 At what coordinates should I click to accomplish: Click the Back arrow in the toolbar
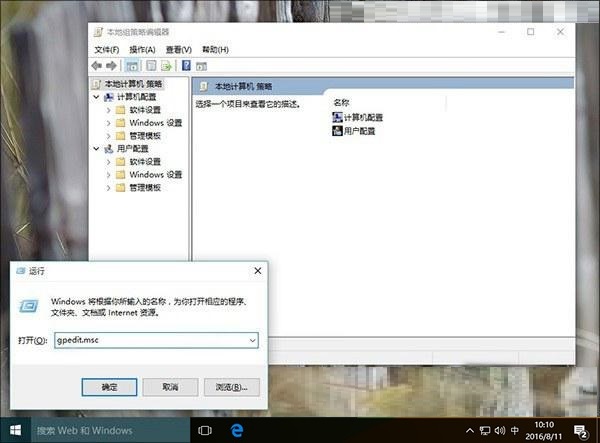click(97, 66)
